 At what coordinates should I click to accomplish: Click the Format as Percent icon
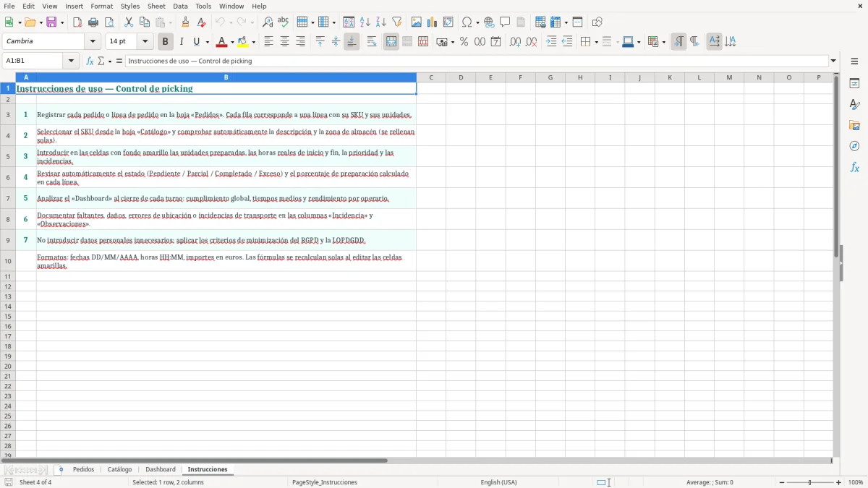click(464, 42)
